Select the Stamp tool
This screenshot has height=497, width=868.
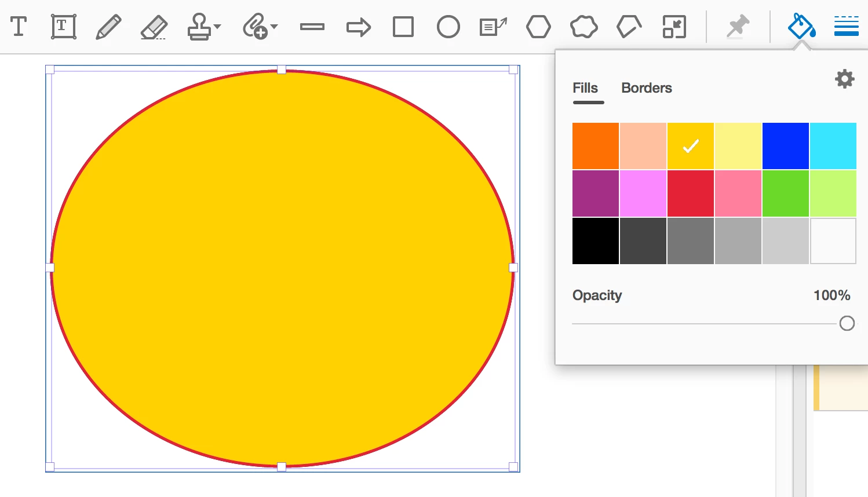199,27
